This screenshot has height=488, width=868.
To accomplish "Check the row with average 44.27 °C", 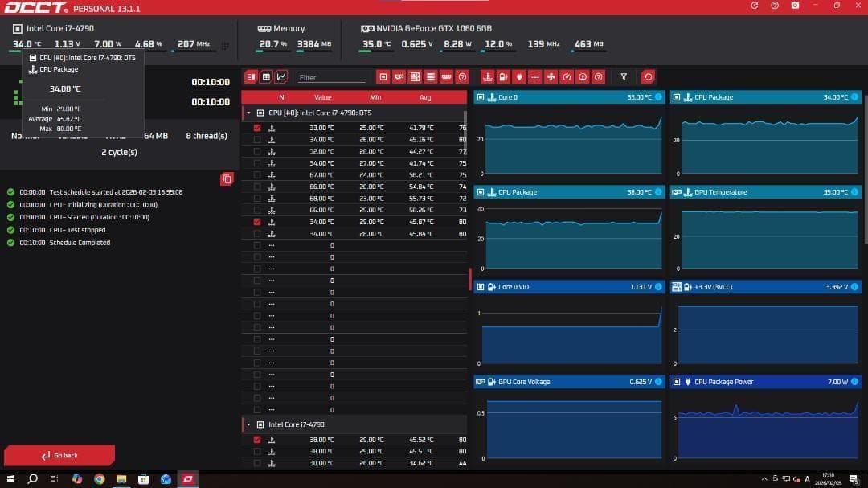I will (x=257, y=151).
